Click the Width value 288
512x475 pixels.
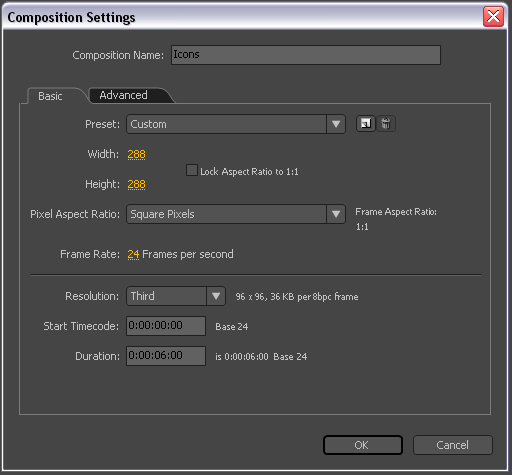point(136,154)
